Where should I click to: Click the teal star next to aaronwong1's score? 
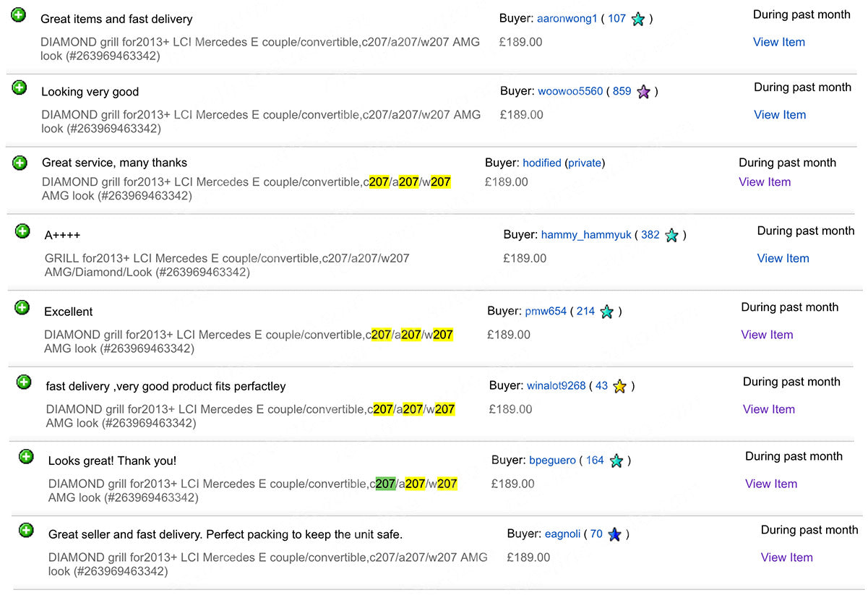[637, 20]
